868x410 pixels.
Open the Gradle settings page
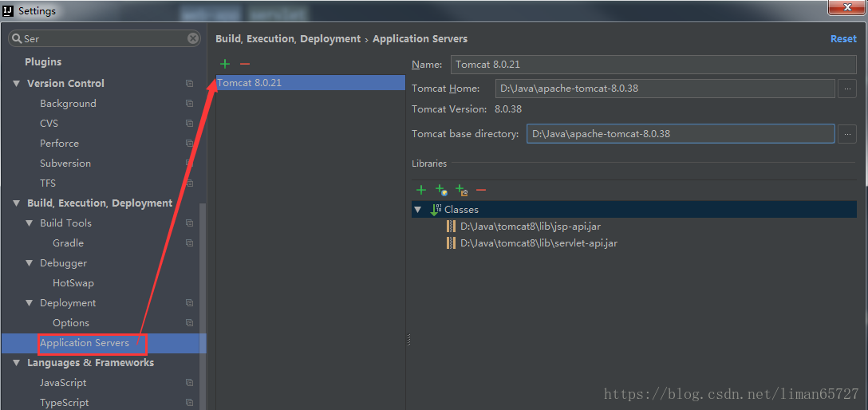(x=68, y=243)
